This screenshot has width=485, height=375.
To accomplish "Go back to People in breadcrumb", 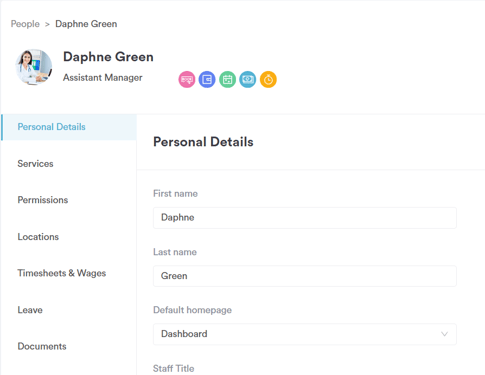I will pos(25,24).
